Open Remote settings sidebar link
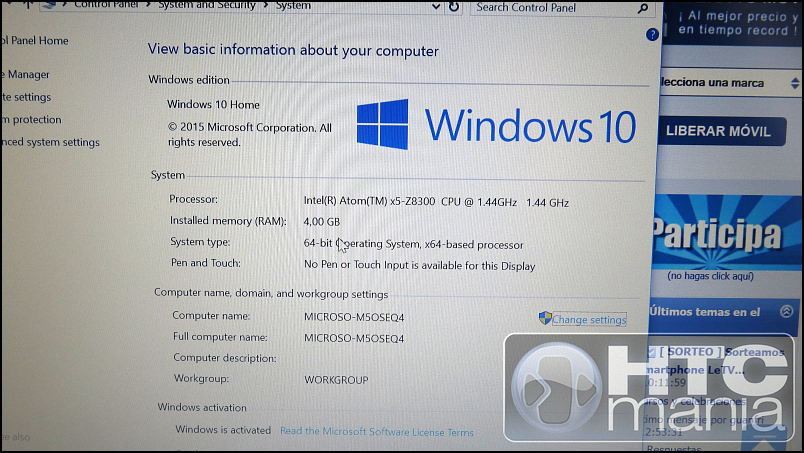This screenshot has height=453, width=804. (27, 97)
